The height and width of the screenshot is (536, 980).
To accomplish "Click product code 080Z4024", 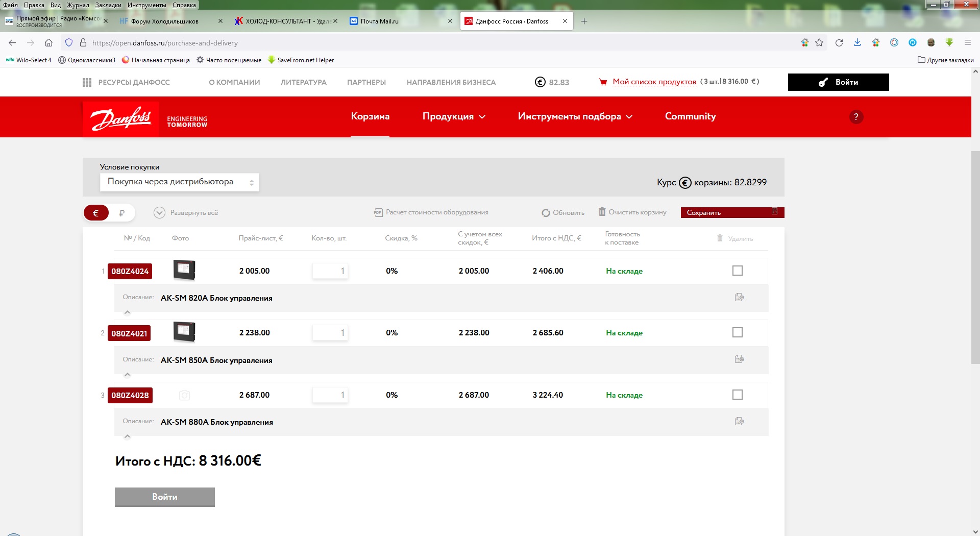I will point(130,272).
